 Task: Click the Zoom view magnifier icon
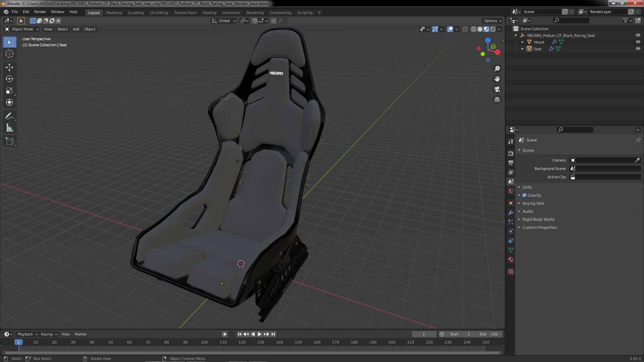pyautogui.click(x=497, y=69)
